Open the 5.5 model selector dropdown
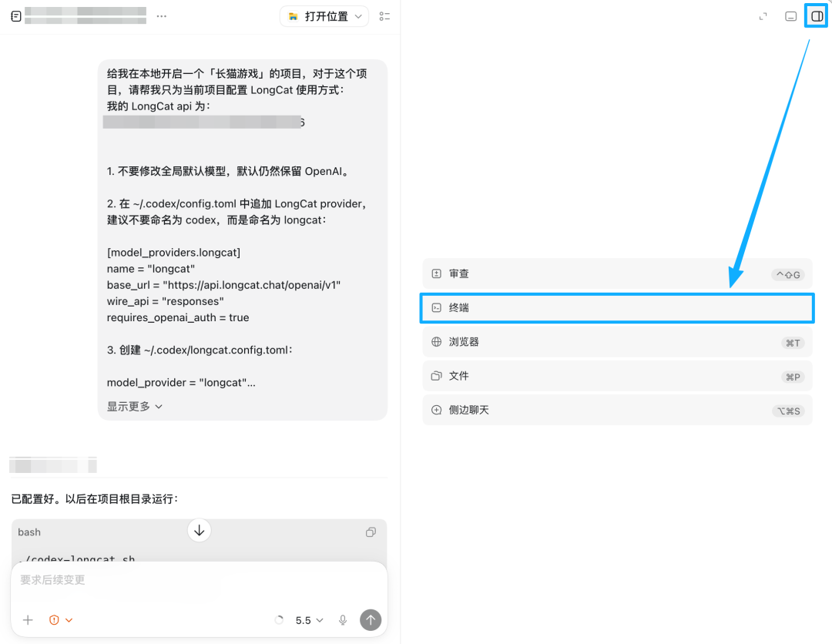The height and width of the screenshot is (644, 832). click(x=309, y=620)
